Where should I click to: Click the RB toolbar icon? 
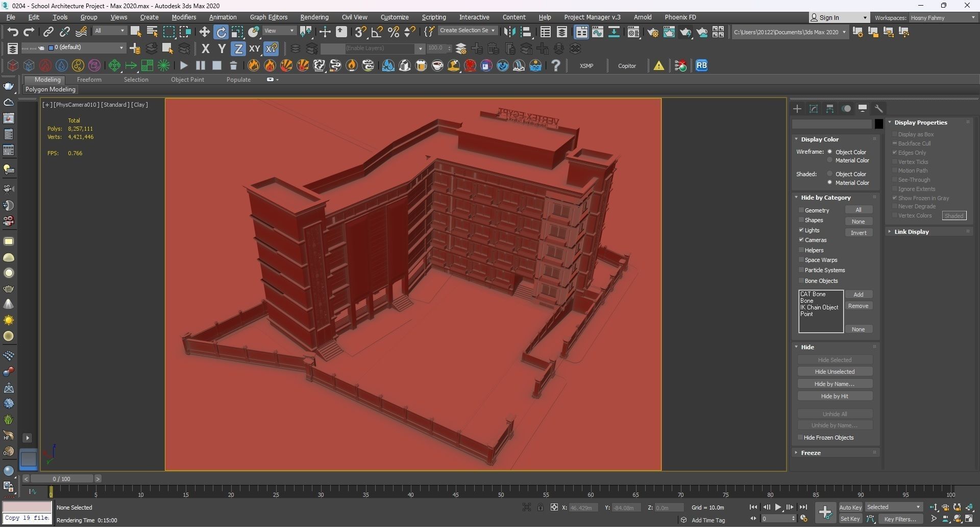702,65
